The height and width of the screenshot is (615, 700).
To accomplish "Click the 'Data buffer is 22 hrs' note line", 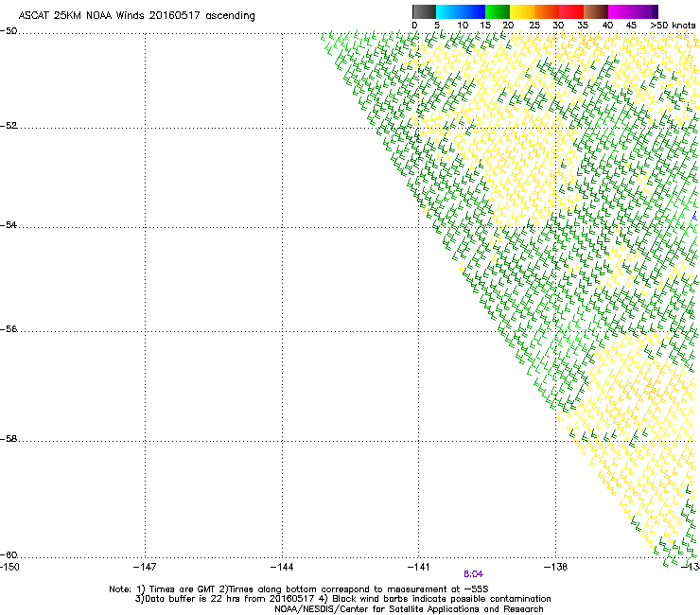I will (342, 599).
